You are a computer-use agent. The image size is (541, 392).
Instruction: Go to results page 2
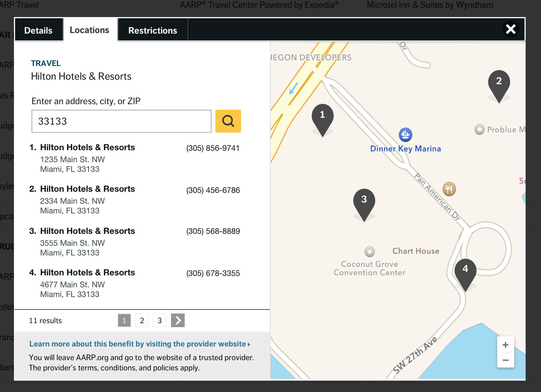pos(142,320)
